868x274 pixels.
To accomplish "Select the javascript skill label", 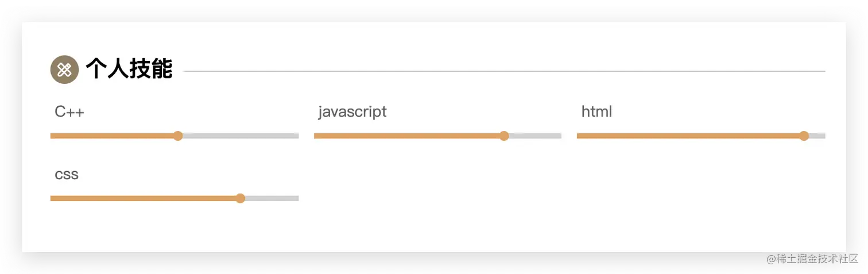I will tap(352, 112).
